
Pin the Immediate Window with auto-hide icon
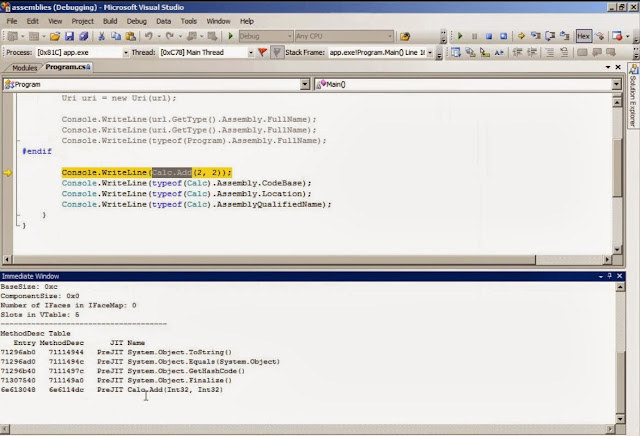(x=610, y=276)
